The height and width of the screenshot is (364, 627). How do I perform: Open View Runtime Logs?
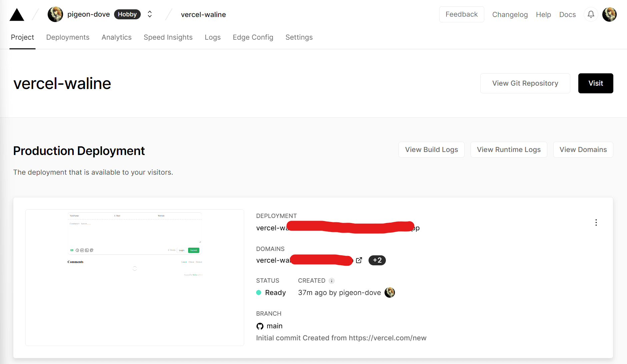(509, 150)
